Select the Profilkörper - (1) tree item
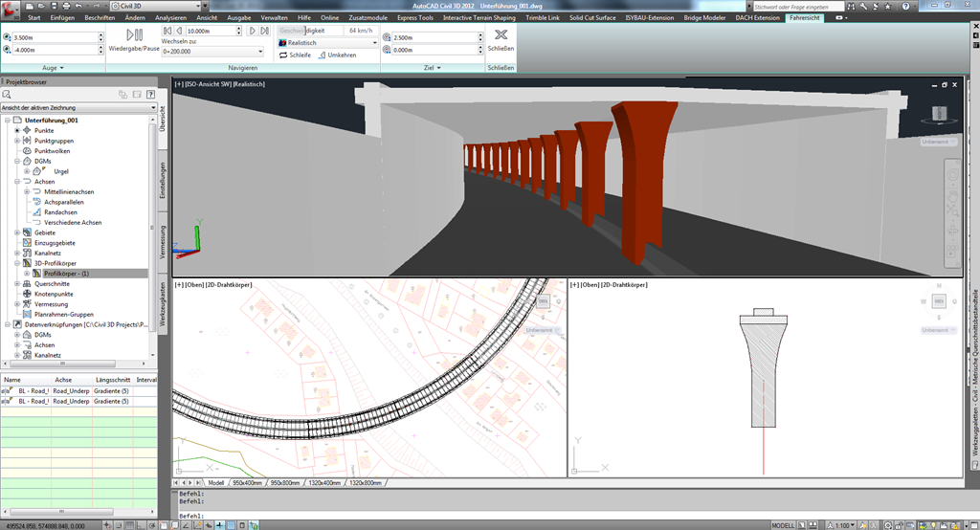 [67, 274]
